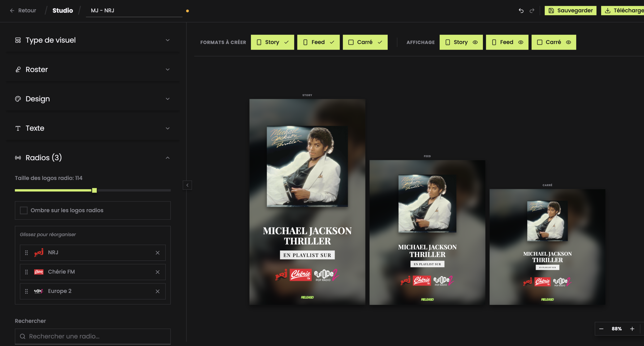Image resolution: width=644 pixels, height=346 pixels.
Task: Zoom in with the plus icon
Action: coord(632,329)
